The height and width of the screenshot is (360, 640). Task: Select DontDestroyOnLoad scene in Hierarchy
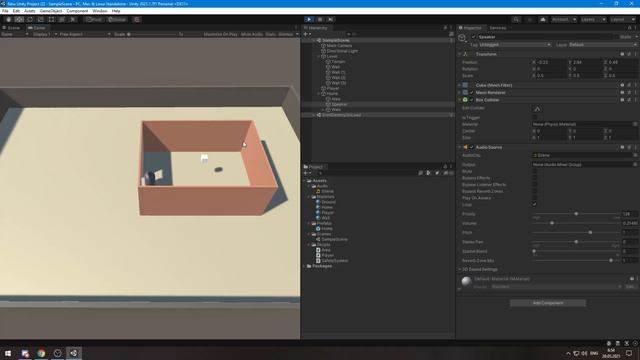point(341,115)
